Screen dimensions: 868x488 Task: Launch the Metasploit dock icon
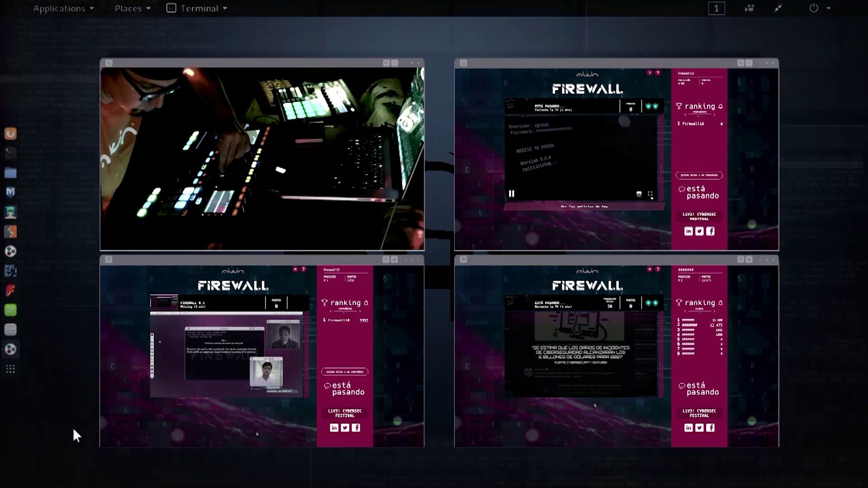(10, 192)
